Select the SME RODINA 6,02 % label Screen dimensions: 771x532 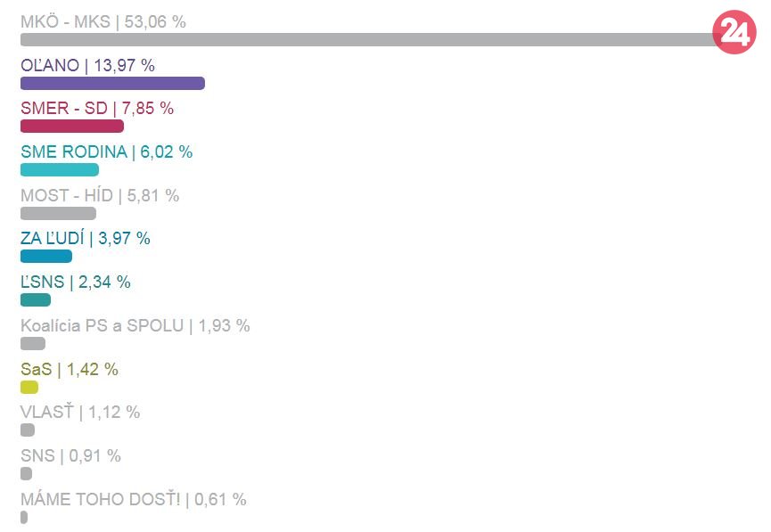point(106,151)
